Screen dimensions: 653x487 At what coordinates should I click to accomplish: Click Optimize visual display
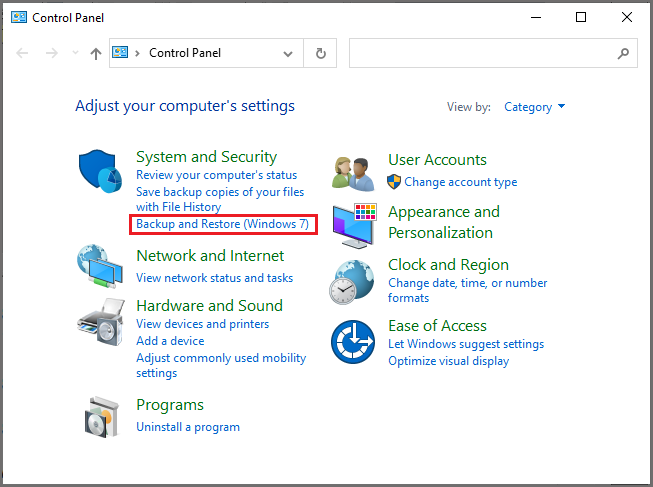449,361
